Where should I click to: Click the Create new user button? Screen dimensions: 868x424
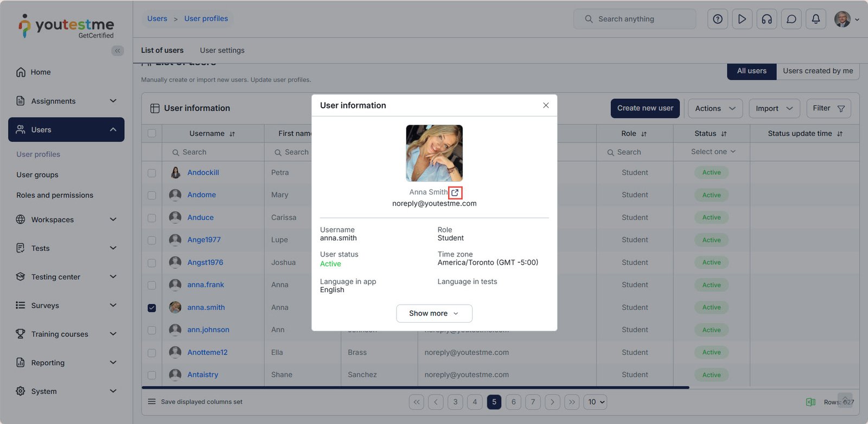tap(645, 108)
